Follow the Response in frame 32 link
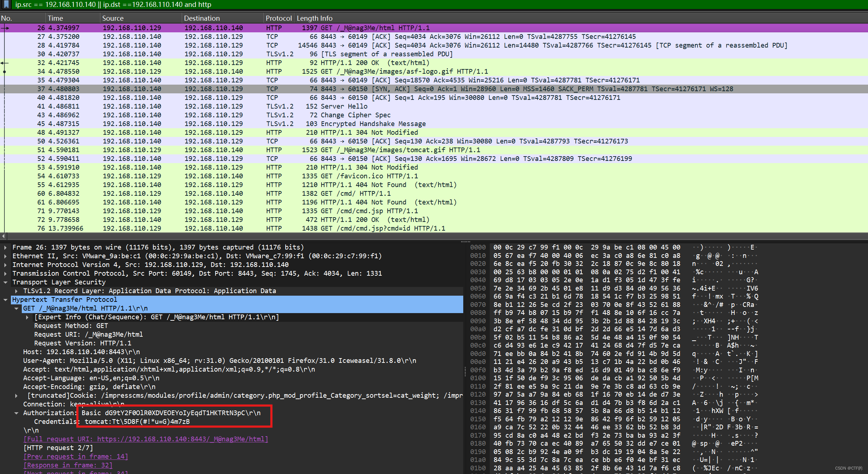 tap(68, 465)
